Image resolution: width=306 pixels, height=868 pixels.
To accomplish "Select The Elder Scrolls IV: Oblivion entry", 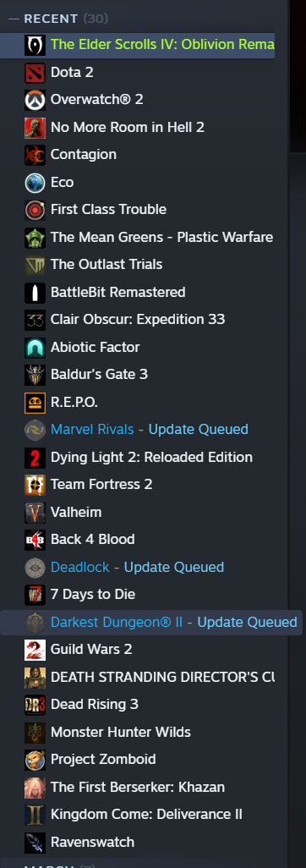I will [x=137, y=45].
